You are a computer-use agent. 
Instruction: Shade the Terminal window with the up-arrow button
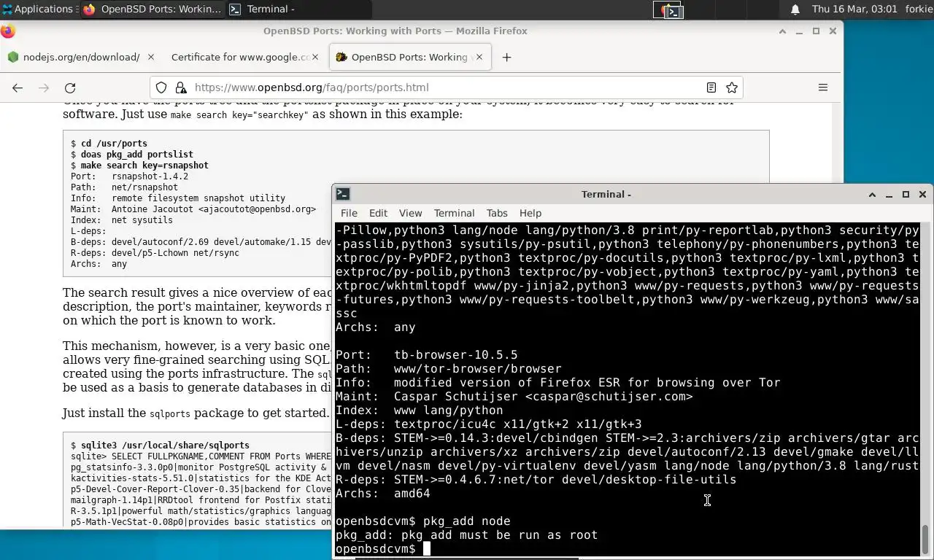[x=872, y=195]
